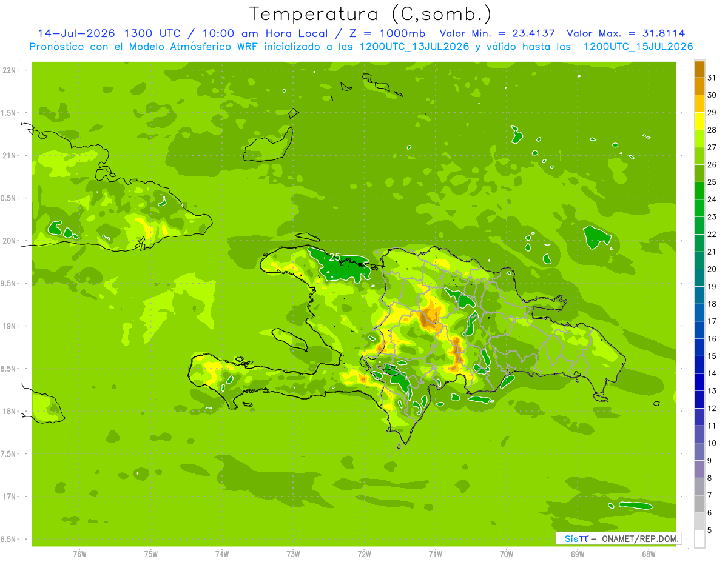Click the '73W' longitude axis label
Viewport: 728px width, 562px height.
(293, 554)
